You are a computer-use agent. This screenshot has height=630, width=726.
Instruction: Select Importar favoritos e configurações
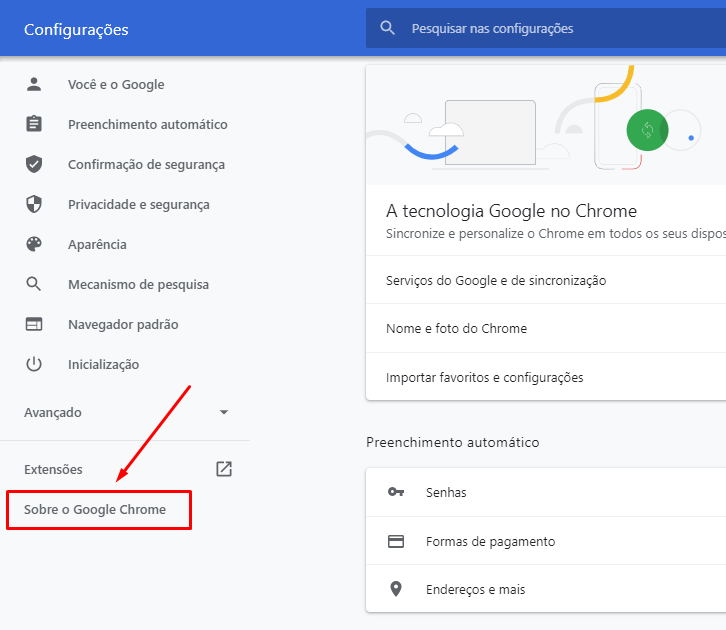(x=484, y=378)
